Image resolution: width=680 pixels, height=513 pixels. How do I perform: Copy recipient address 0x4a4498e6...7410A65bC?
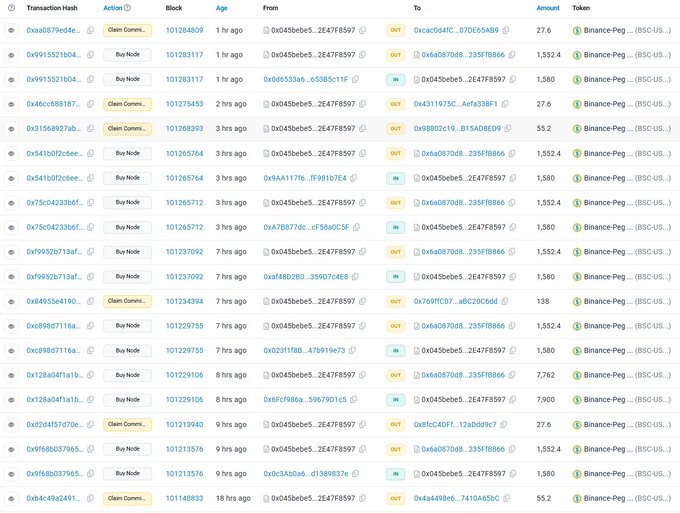[507, 499]
